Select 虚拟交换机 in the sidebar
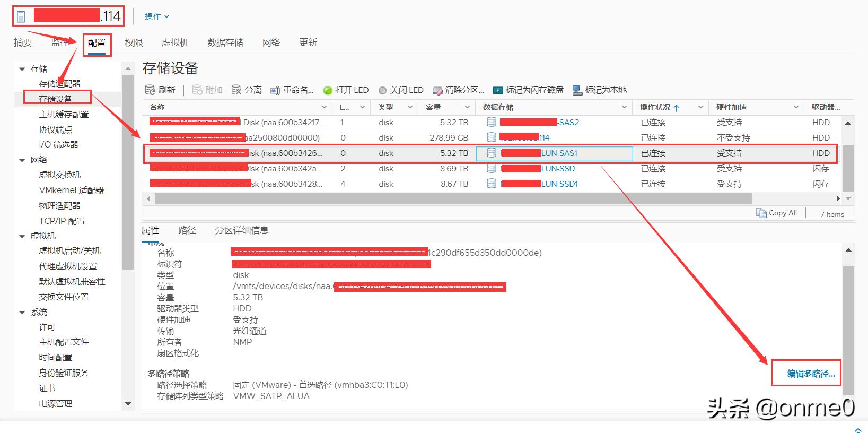 (60, 175)
